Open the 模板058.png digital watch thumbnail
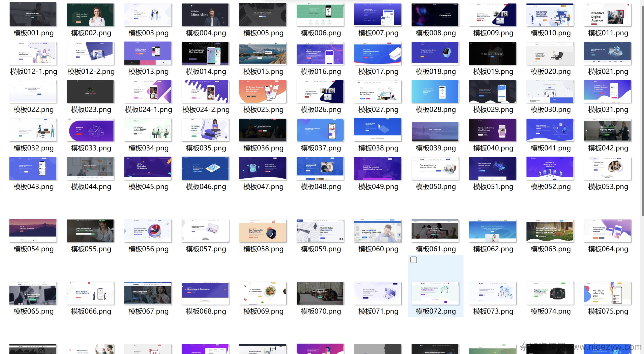The image size is (644, 354). pos(263,231)
